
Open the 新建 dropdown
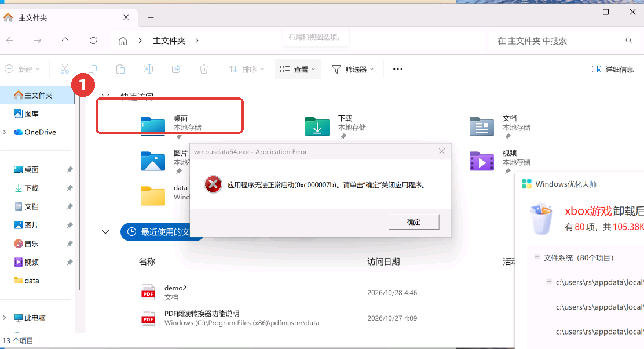[23, 69]
